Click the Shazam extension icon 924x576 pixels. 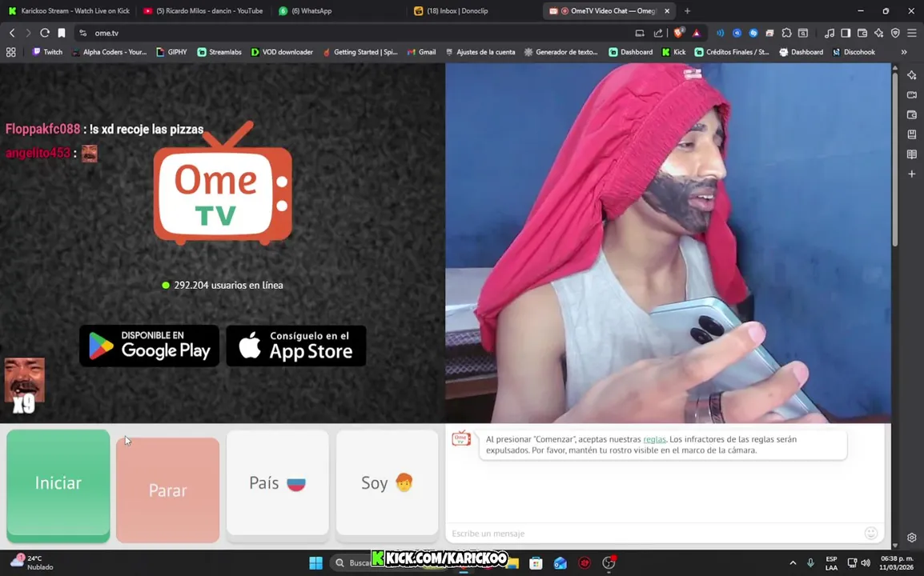pos(753,33)
